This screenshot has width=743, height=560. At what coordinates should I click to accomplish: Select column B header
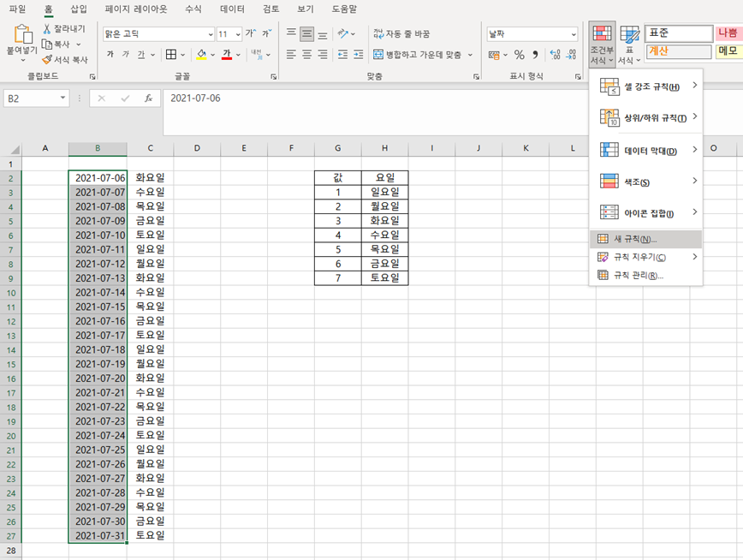tap(98, 148)
